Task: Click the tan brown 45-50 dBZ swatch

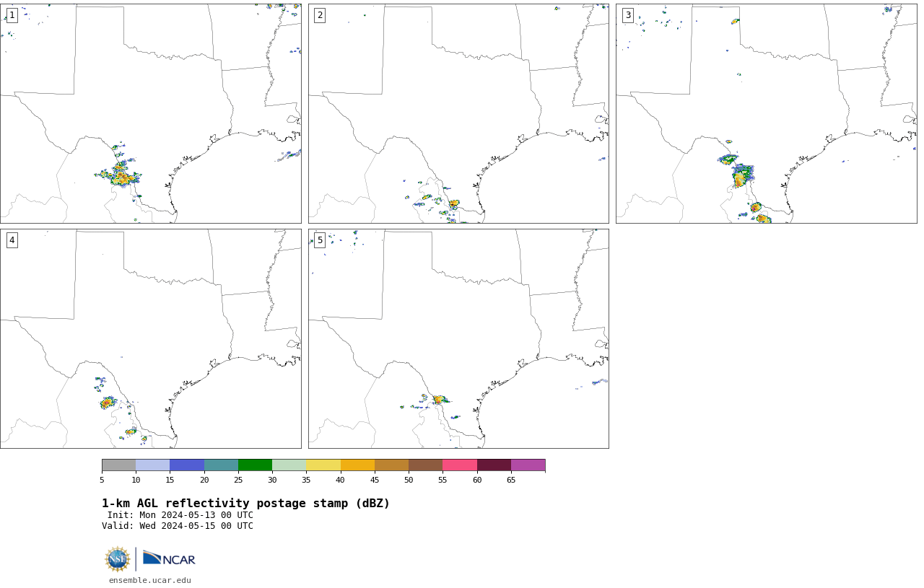Action: tap(391, 465)
